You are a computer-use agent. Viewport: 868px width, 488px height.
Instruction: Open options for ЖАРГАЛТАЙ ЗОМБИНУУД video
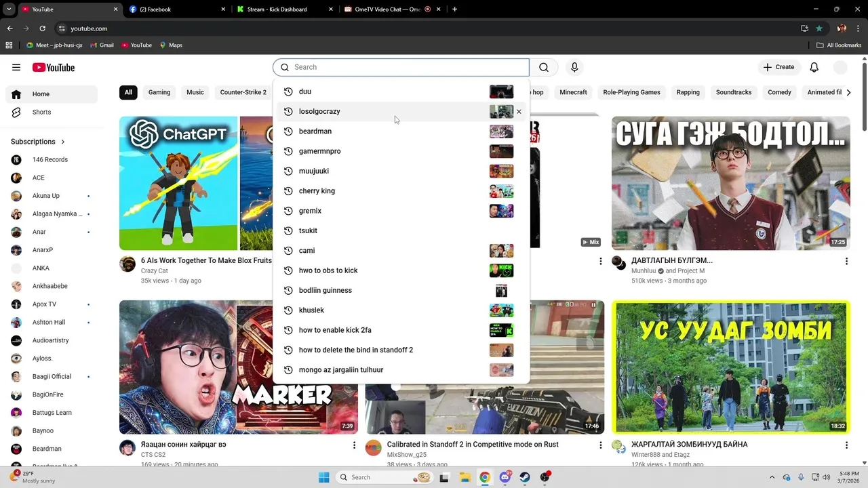(846, 445)
